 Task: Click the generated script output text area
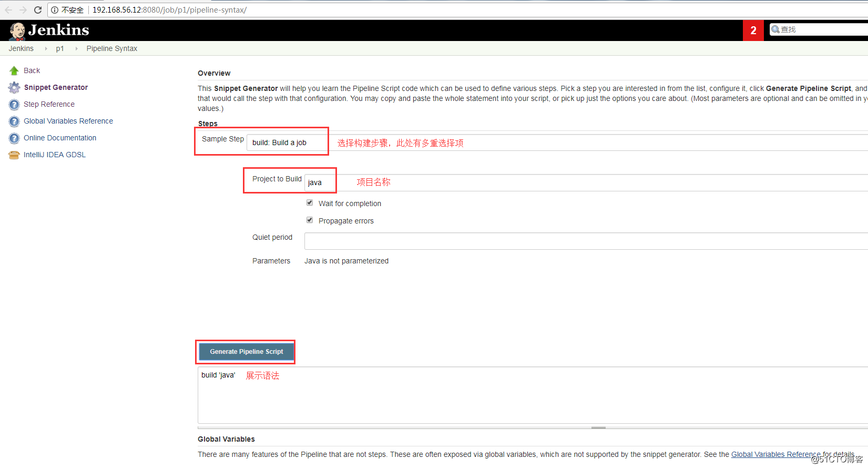(533, 395)
